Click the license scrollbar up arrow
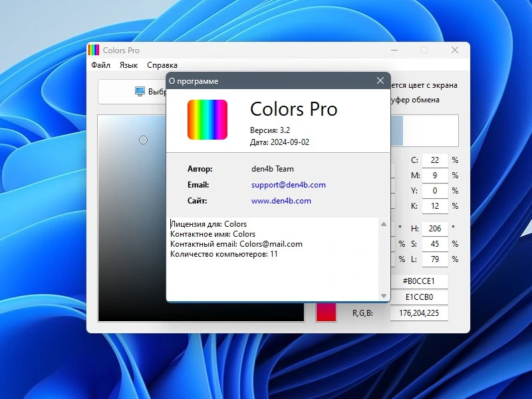The width and height of the screenshot is (532, 399). 384,224
